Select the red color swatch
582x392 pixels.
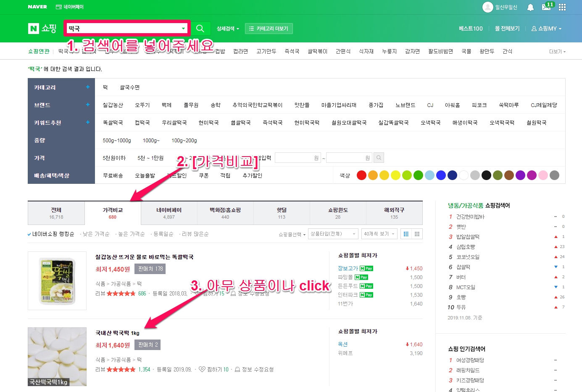[361, 175]
